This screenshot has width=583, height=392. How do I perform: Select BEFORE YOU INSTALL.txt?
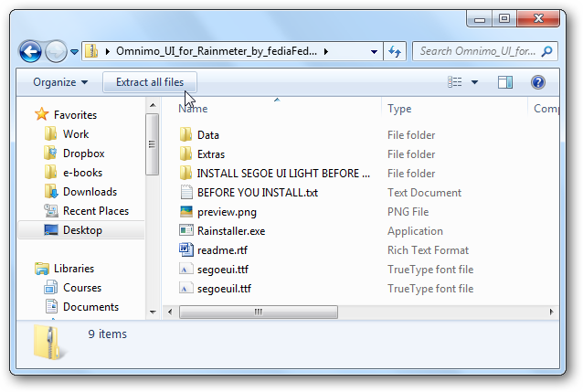point(258,193)
